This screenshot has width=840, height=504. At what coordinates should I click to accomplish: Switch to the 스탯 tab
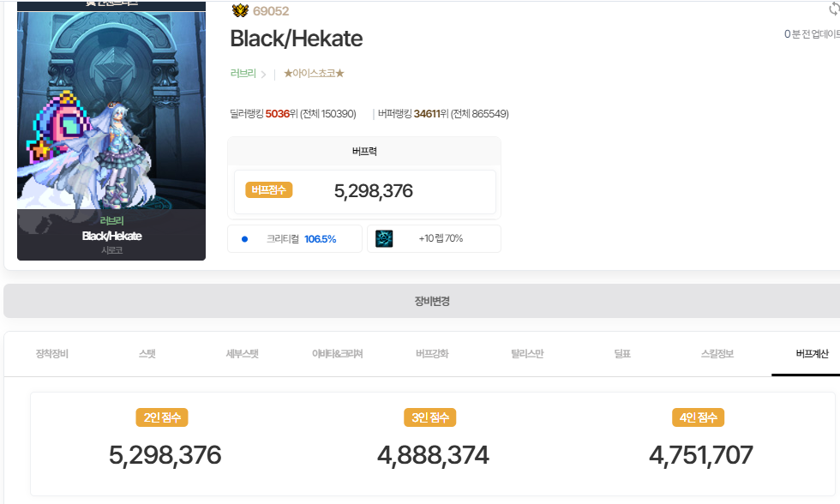click(x=147, y=354)
